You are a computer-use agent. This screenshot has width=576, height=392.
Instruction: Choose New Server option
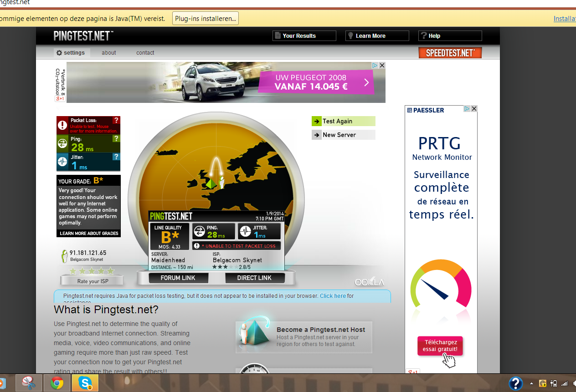pos(343,135)
